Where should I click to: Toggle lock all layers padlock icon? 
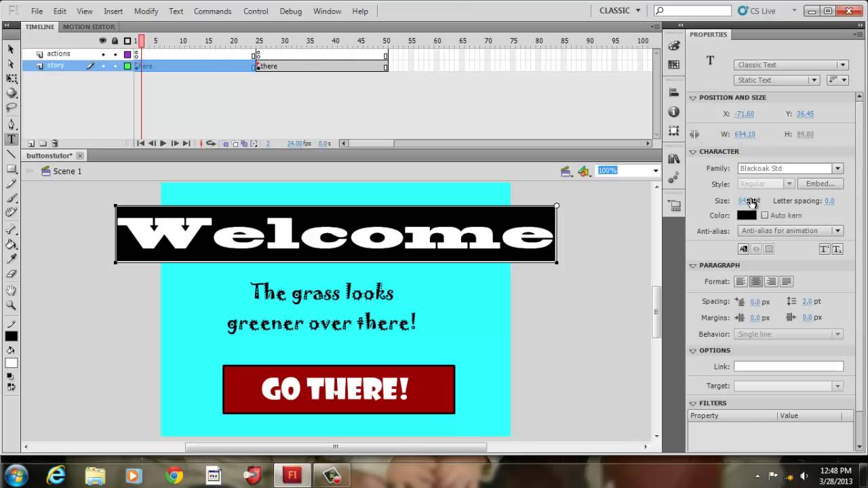coord(115,41)
